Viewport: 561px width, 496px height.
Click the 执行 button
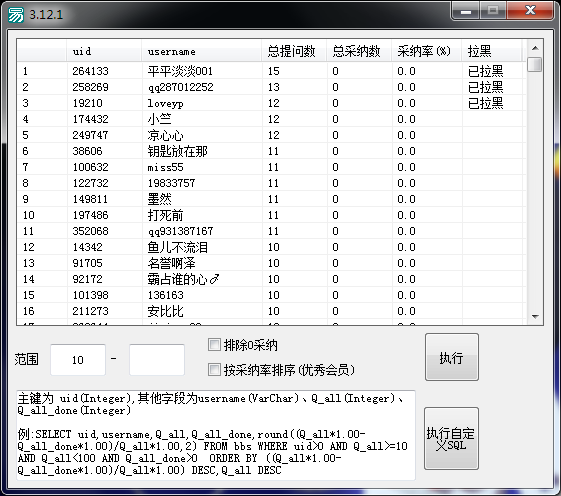tap(452, 357)
